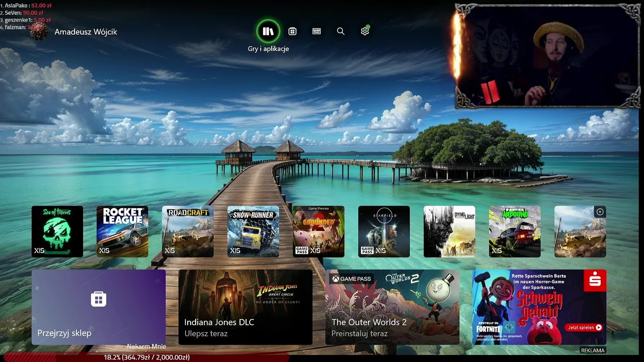Click the Gry i aplikacje label

pos(268,49)
